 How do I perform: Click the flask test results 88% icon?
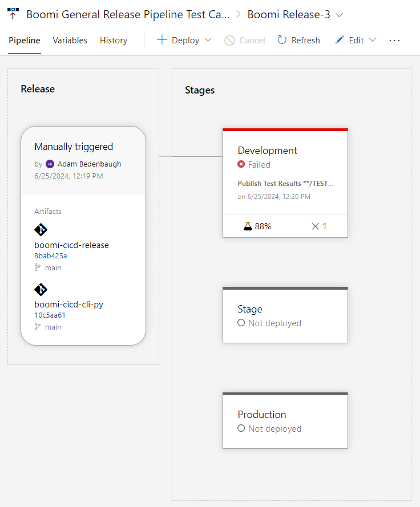[x=248, y=226]
